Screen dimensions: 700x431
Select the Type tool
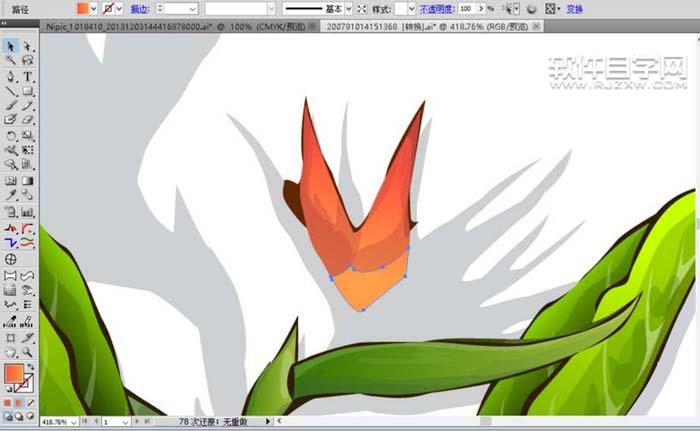[27, 76]
